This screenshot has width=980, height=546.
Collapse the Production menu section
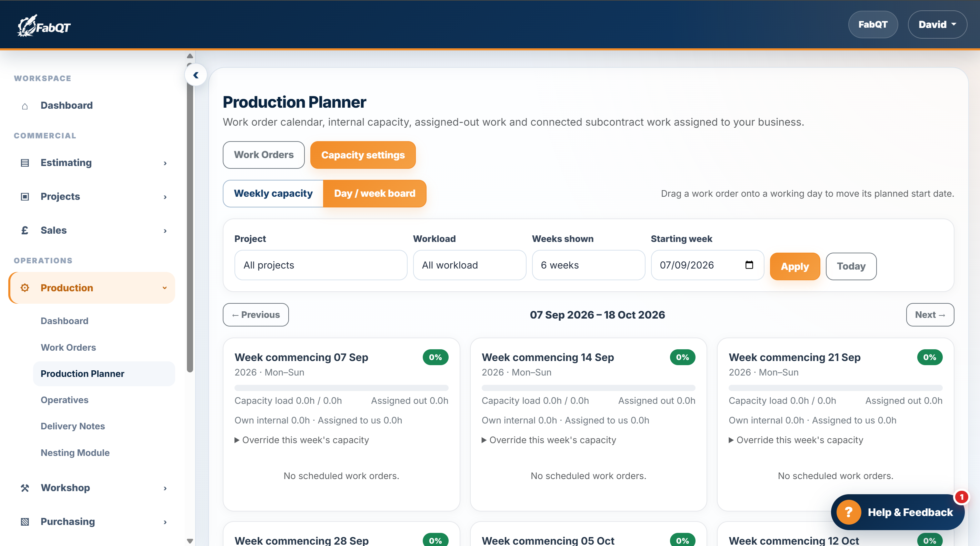coord(165,288)
